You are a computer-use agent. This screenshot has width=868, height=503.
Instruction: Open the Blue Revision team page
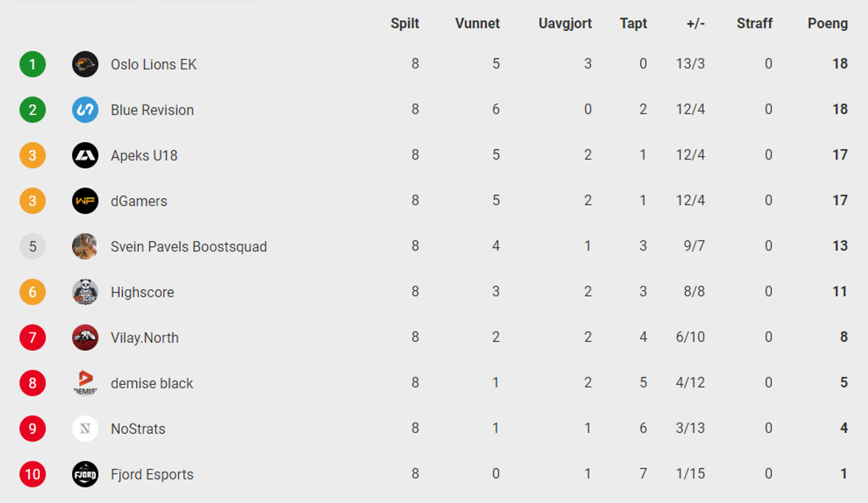[x=152, y=110]
